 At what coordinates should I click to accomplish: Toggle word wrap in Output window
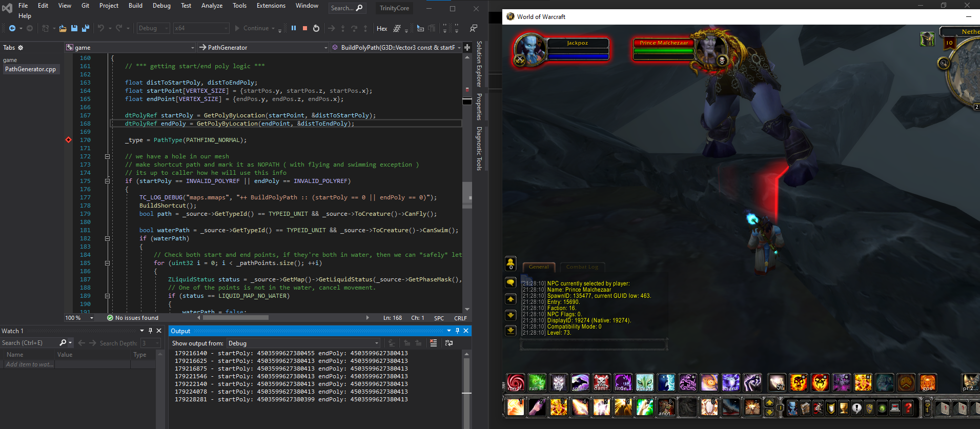tap(449, 343)
